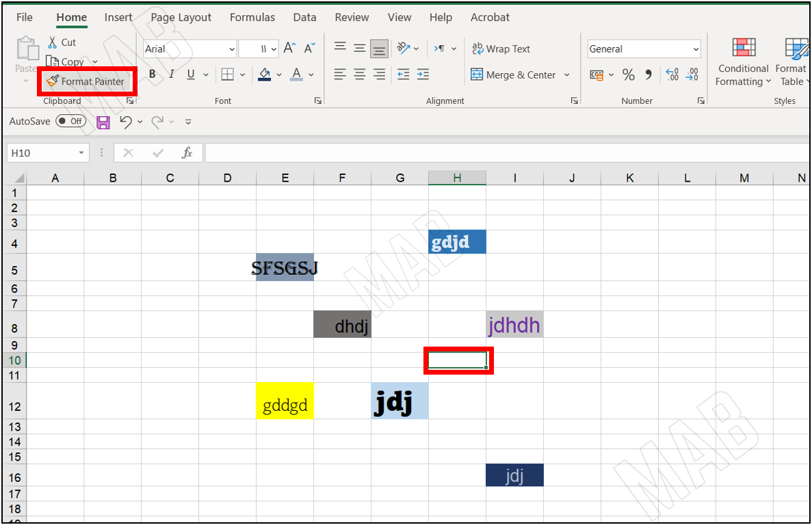Customize Quick Access Toolbar arrow
This screenshot has width=812, height=525.
[189, 122]
